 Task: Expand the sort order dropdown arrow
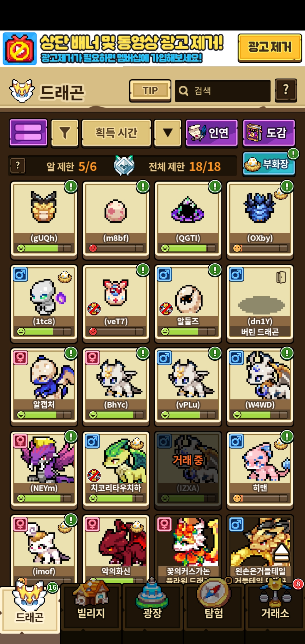168,133
